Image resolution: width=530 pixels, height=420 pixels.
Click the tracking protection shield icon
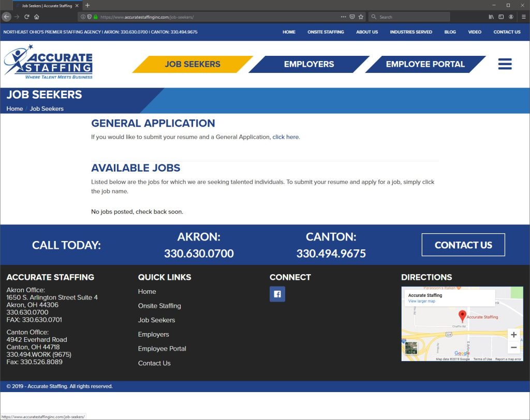pyautogui.click(x=89, y=17)
